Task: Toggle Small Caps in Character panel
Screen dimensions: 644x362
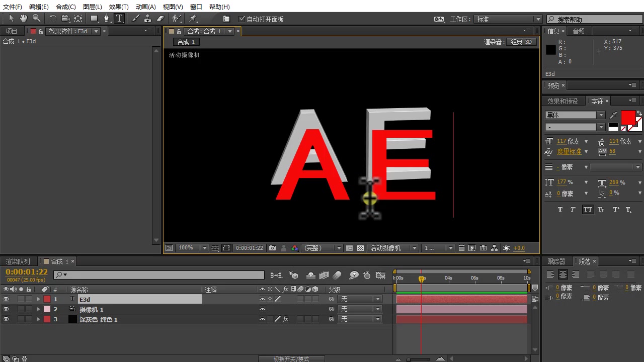Action: (x=601, y=210)
